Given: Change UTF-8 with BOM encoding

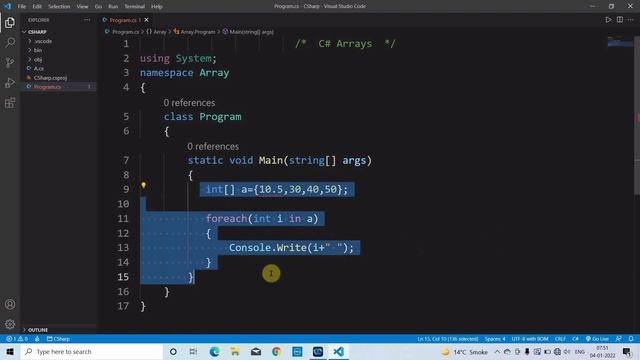Looking at the screenshot, I should coord(530,339).
